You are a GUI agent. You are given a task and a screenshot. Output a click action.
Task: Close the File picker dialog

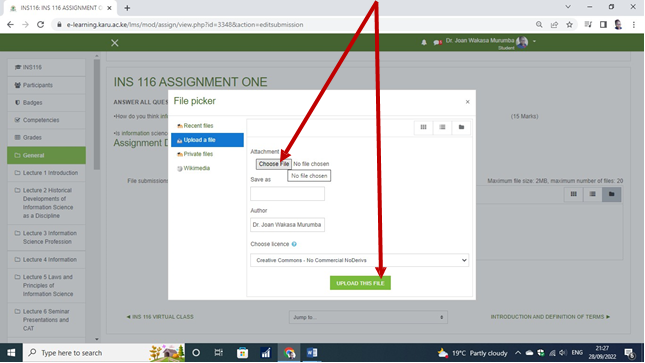tap(467, 102)
